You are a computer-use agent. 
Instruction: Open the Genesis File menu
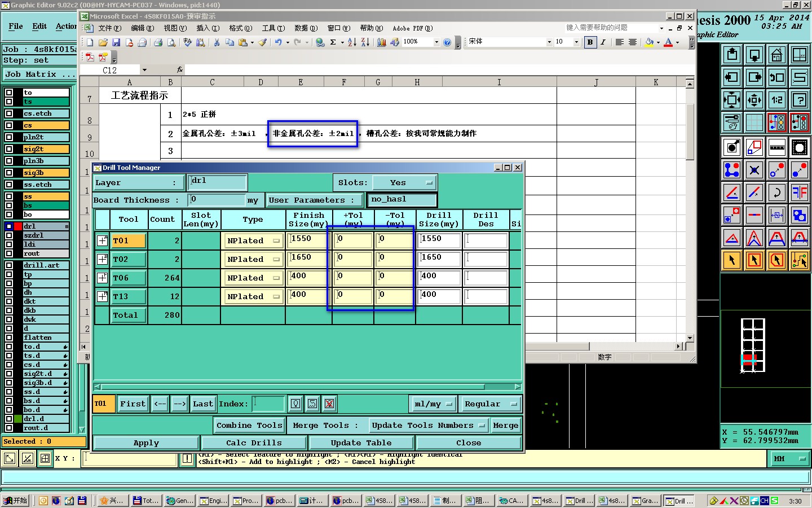(x=16, y=27)
